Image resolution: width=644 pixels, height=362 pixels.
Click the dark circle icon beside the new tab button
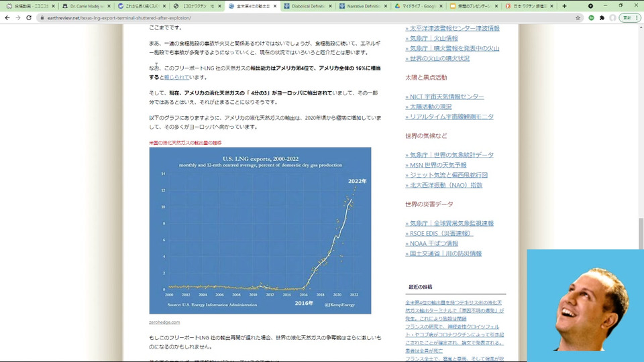point(590,6)
